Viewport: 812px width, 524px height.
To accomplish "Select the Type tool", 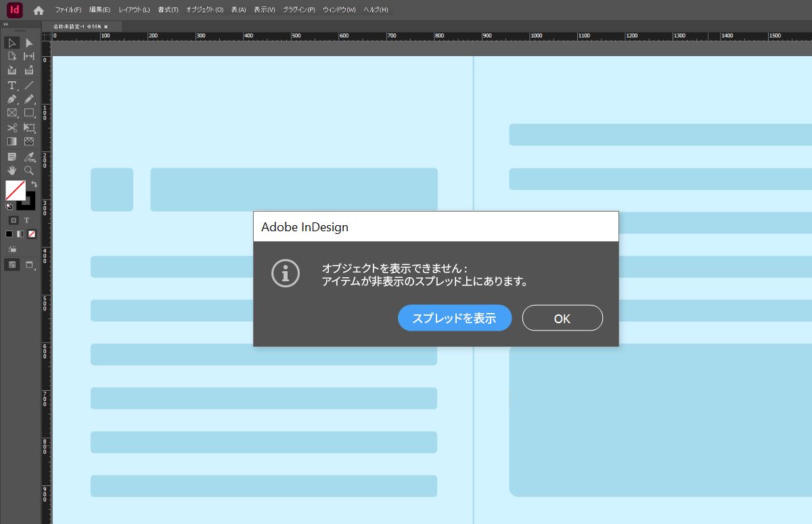I will [x=12, y=85].
